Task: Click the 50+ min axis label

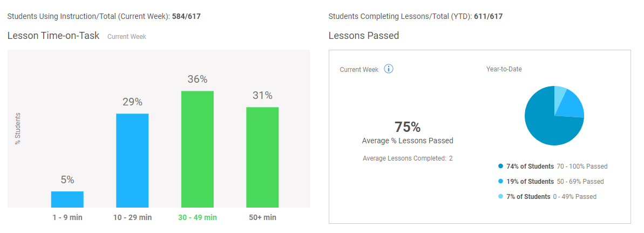Action: 262,217
